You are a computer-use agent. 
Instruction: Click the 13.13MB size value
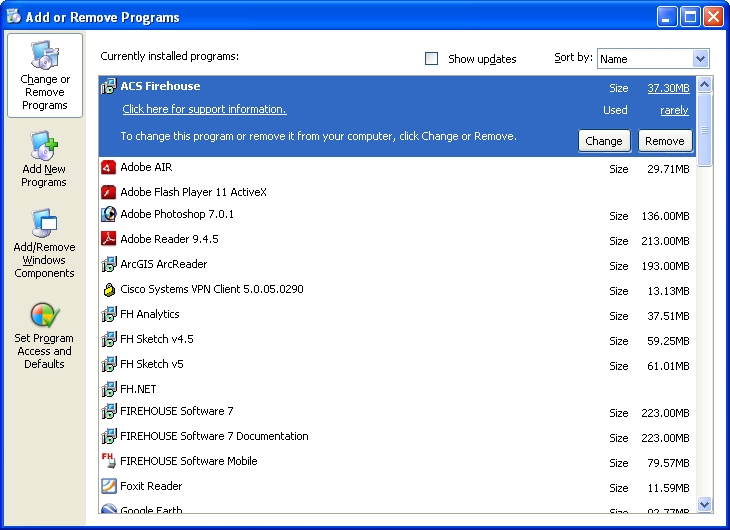point(668,291)
